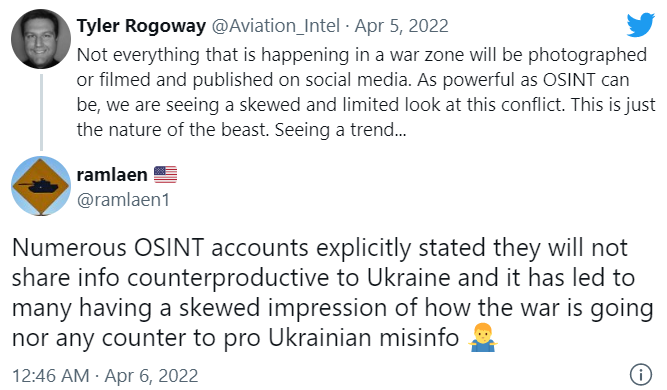This screenshot has height=390, width=667.
Task: Expand the truncated 'Seeing a trend…' text
Action: pyautogui.click(x=341, y=130)
